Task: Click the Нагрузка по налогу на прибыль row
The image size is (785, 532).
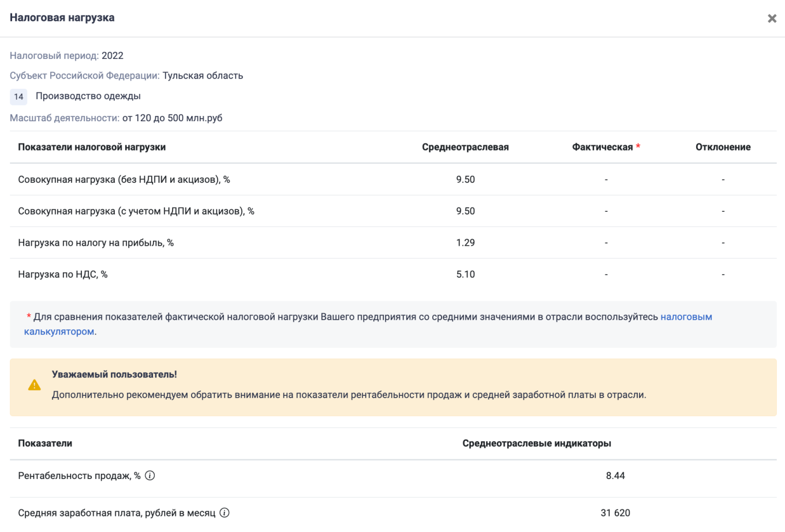Action: [x=96, y=243]
